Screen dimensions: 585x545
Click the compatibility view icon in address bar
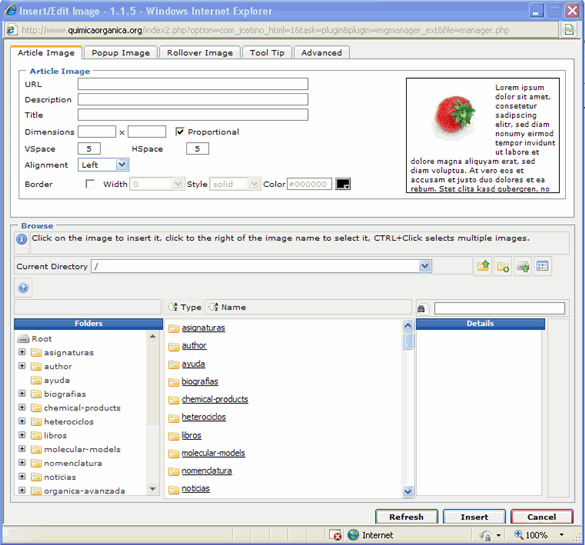[x=569, y=30]
